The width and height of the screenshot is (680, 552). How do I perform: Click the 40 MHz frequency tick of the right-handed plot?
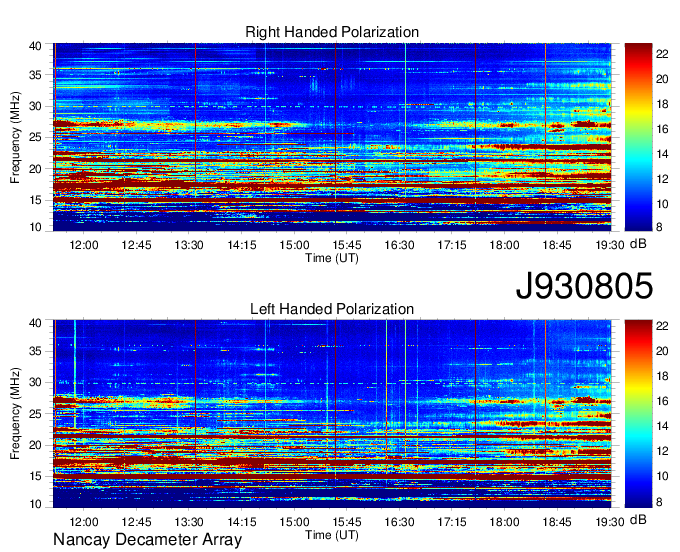coord(35,46)
